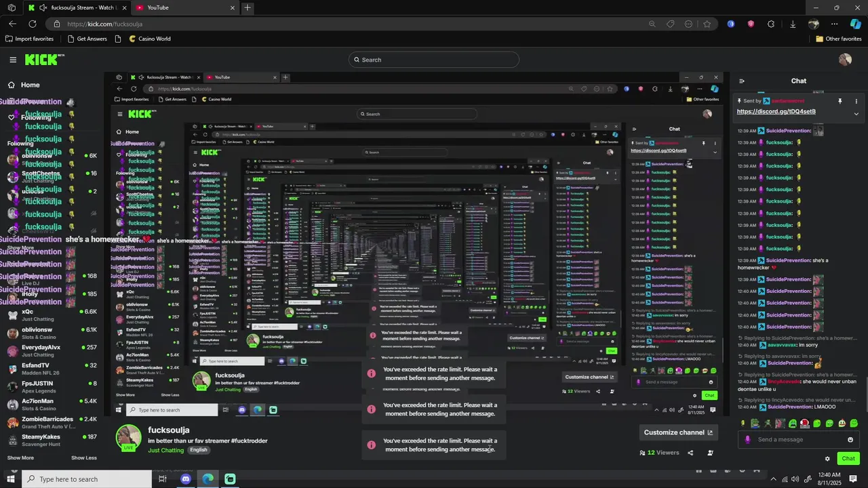Open FpsJUSTIN Apex Legends channel
The height and width of the screenshot is (488, 868).
coord(53,387)
